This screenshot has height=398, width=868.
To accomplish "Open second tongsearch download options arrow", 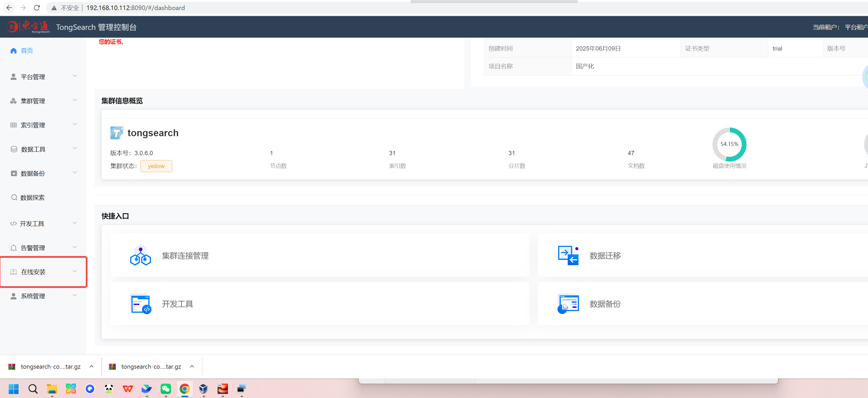I will pos(192,366).
